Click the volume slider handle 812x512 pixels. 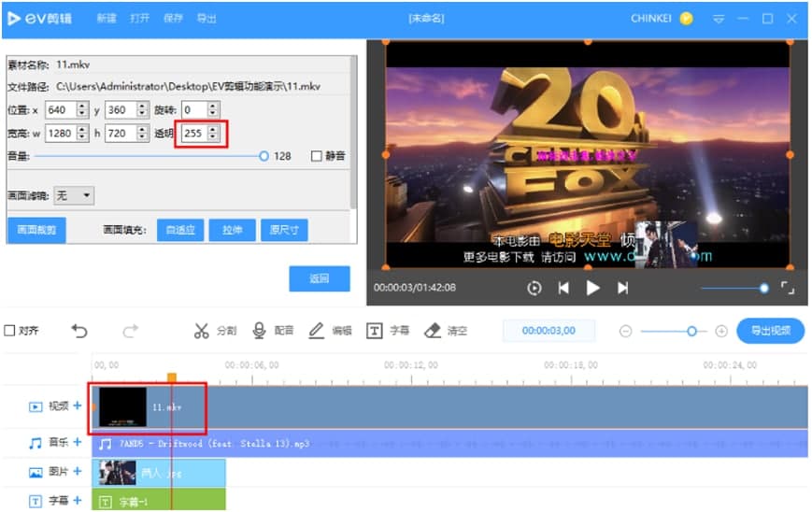coord(264,156)
